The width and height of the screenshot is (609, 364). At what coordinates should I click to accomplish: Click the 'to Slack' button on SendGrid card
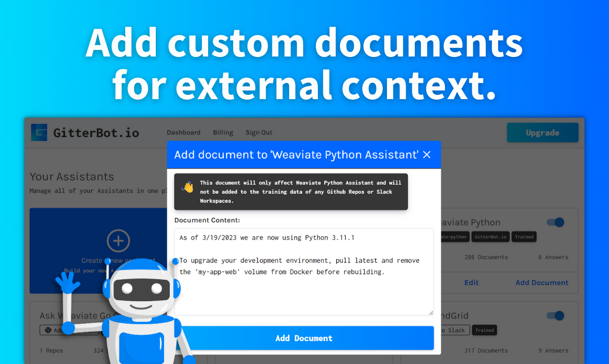pyautogui.click(x=455, y=330)
